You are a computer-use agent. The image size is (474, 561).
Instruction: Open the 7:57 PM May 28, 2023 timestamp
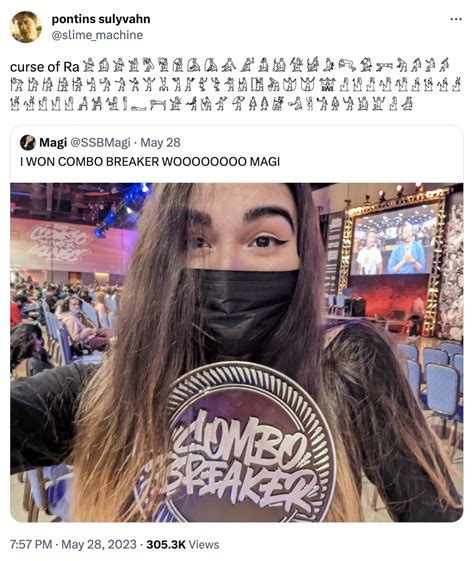click(x=73, y=545)
